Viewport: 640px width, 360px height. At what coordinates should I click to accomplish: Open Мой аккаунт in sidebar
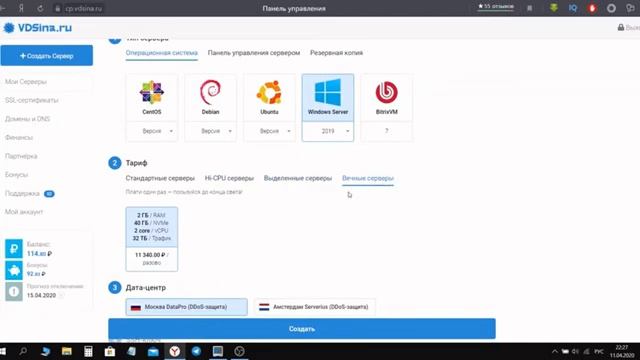(24, 212)
